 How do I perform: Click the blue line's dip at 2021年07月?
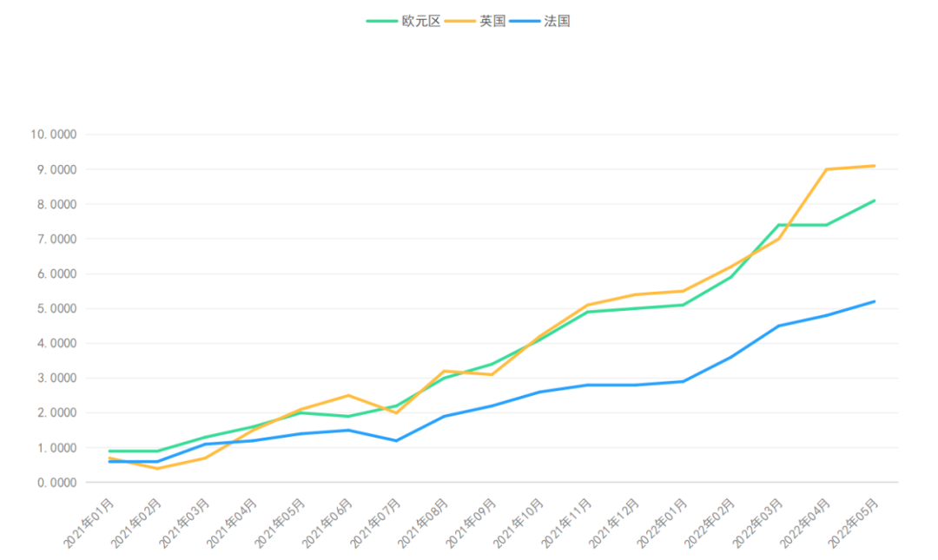click(x=396, y=440)
